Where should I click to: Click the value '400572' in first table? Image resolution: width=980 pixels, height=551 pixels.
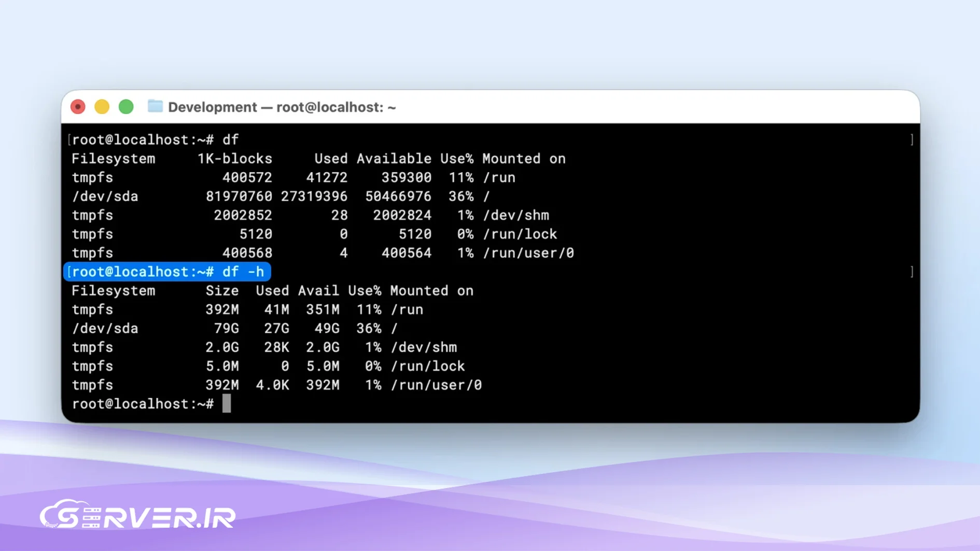247,177
